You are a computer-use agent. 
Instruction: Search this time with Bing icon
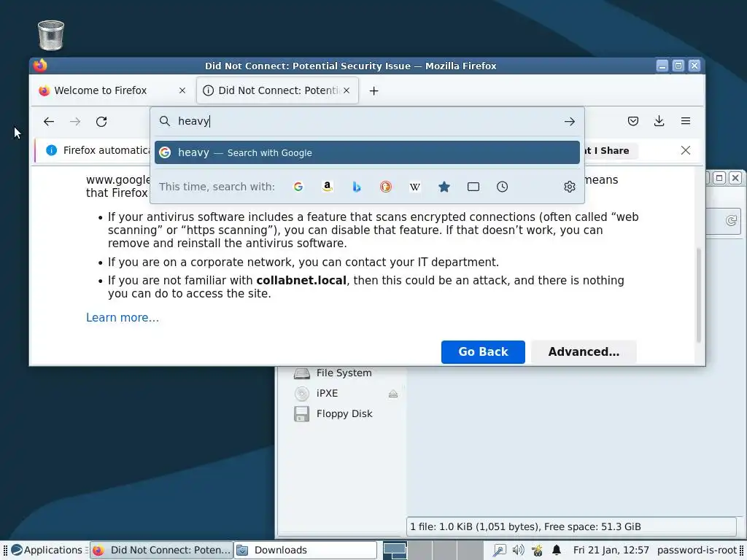click(356, 187)
